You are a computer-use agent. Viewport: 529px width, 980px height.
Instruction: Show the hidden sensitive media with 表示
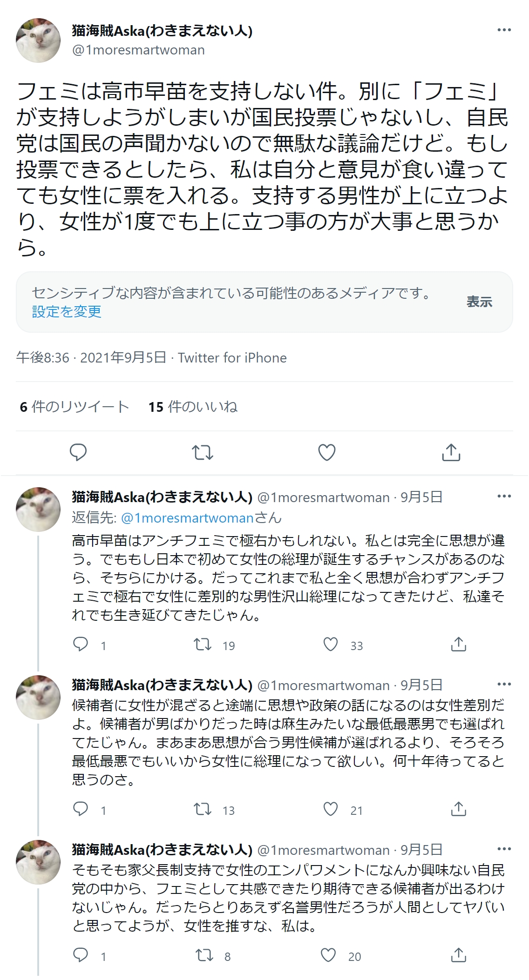(x=479, y=302)
